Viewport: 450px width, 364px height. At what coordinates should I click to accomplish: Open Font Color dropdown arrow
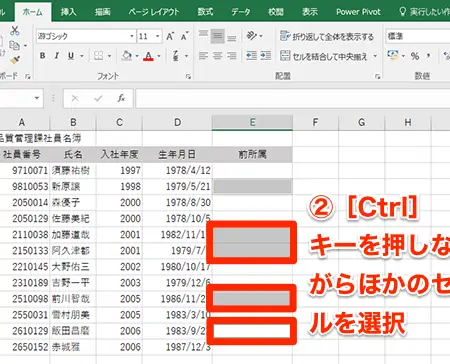coord(159,56)
